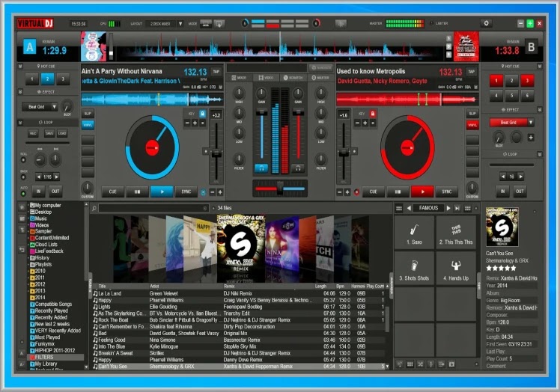Toggle VINYL mode on deck B
The width and height of the screenshot is (560, 392).
pos(472,125)
